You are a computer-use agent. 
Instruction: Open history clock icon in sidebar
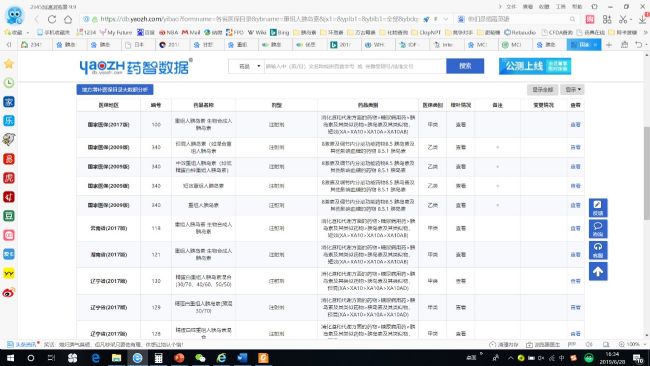(9, 82)
